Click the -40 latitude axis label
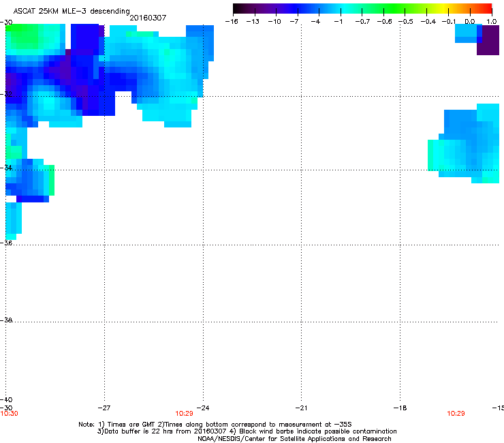This screenshot has width=504, height=443. [x=6, y=399]
